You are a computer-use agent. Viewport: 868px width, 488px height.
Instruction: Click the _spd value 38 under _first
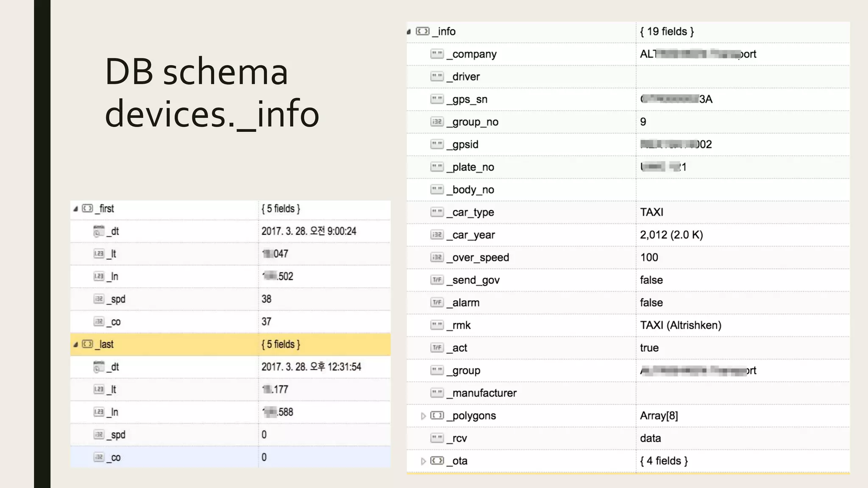(x=266, y=299)
